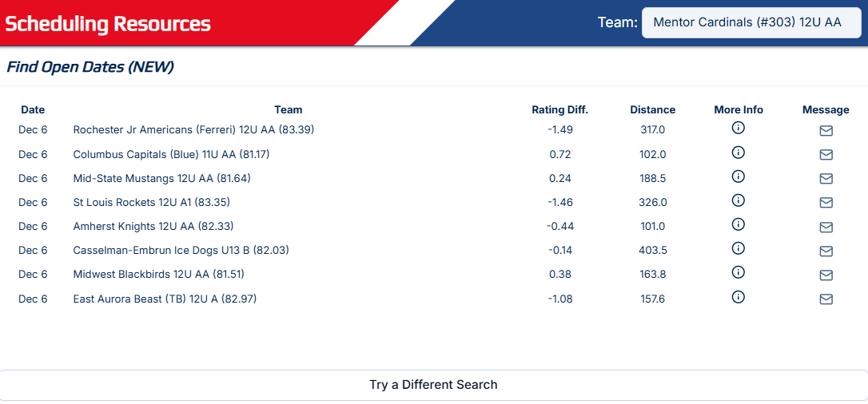Click envelope icon for East Aurora Beast
The height and width of the screenshot is (404, 868).
point(826,299)
